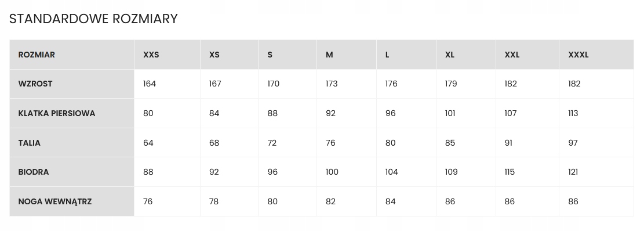The image size is (644, 231).
Task: Select the ROZMIAR header cell
Action: point(72,55)
